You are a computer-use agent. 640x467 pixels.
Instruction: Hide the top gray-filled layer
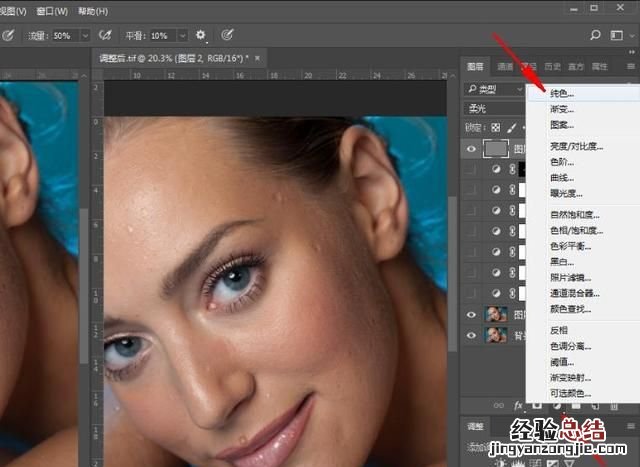tap(472, 148)
